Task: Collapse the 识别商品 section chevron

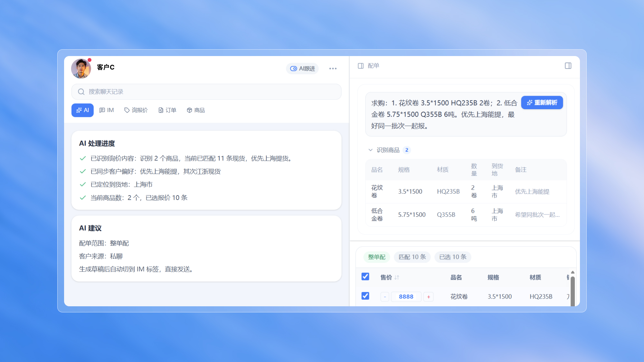Action: coord(370,150)
